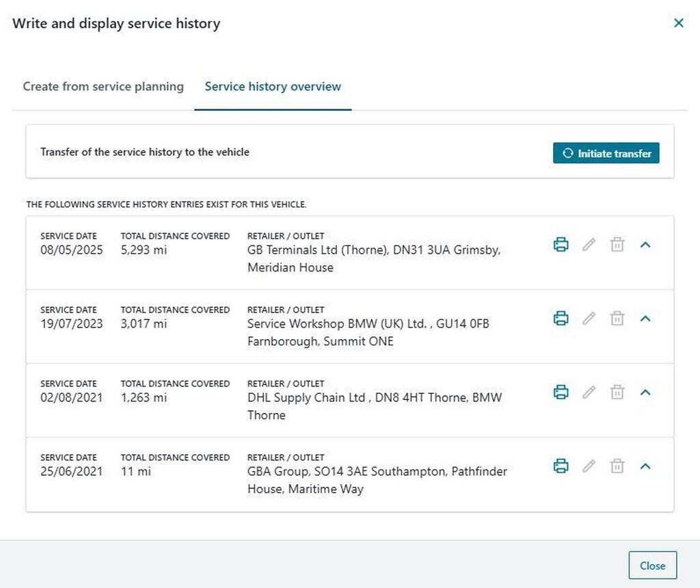Collapse the 02/08/2021 DHL Supply Chain entry
Viewport: 700px width, 588px height.
[x=645, y=392]
